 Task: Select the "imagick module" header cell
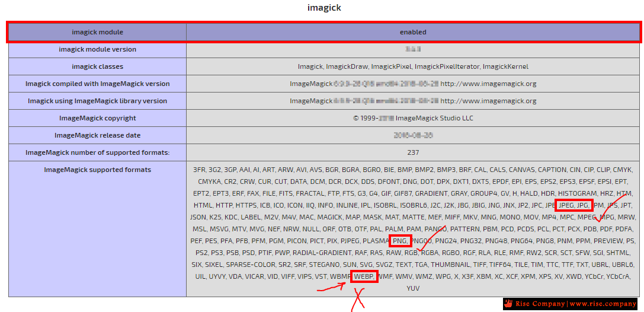(97, 32)
